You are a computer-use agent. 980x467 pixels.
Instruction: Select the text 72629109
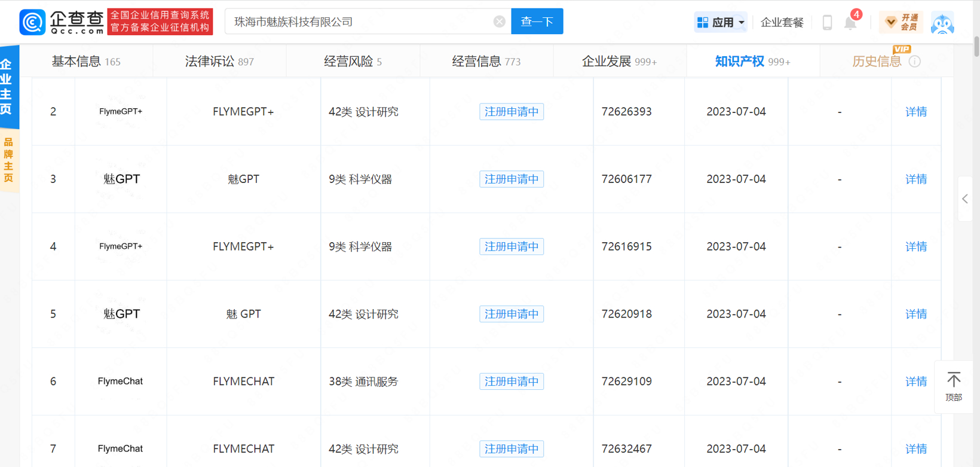click(627, 381)
